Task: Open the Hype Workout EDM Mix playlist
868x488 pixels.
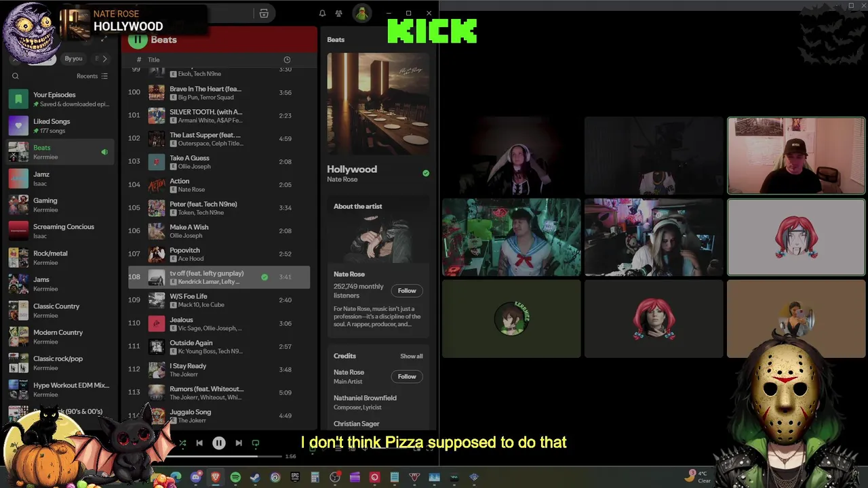Action: click(61, 390)
